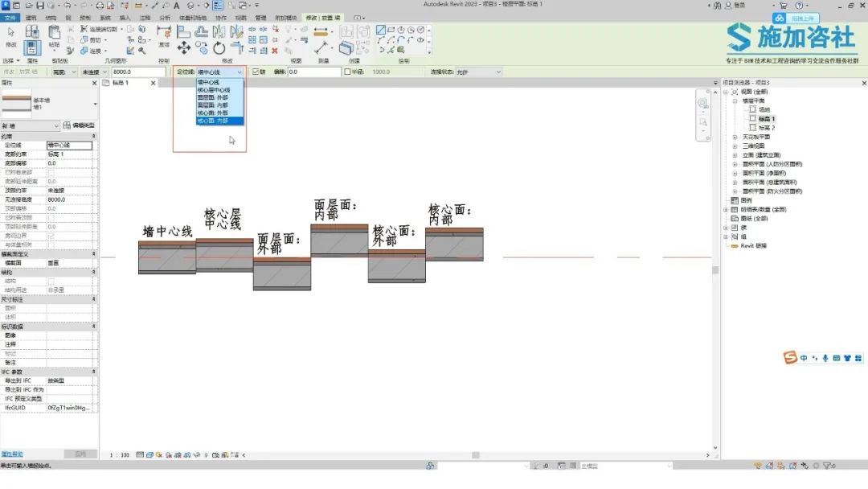Image resolution: width=868 pixels, height=489 pixels.
Task: Select the Move tool in the ribbon
Action: coord(184,48)
